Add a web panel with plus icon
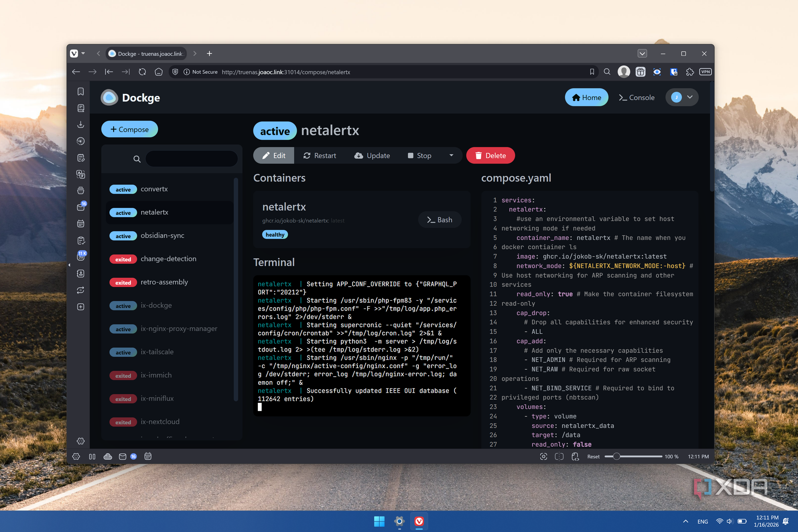Image resolution: width=798 pixels, height=532 pixels. click(81, 307)
